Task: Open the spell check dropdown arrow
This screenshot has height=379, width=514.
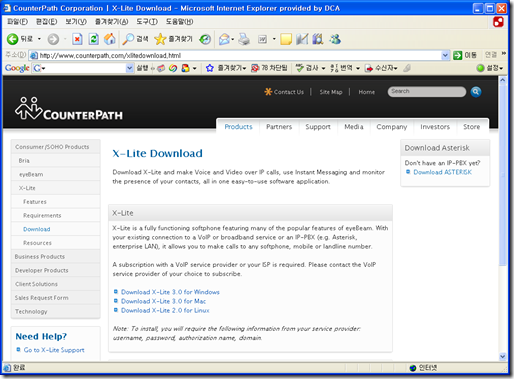Action: click(323, 68)
